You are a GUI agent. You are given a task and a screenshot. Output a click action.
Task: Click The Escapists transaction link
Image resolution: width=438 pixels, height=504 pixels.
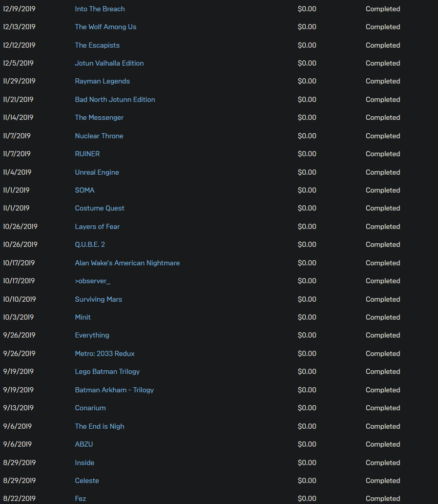(x=97, y=45)
